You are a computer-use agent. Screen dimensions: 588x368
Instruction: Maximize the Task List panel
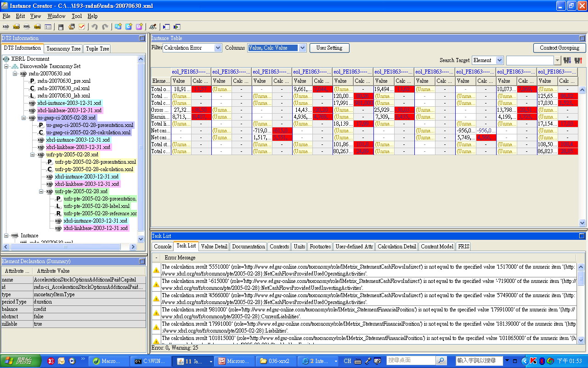[582, 236]
